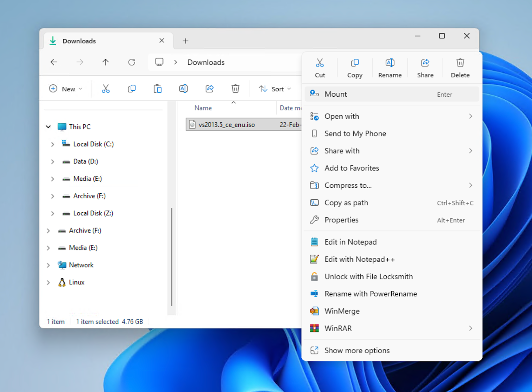Click the Copy icon in context menu
The image size is (532, 392).
click(355, 63)
